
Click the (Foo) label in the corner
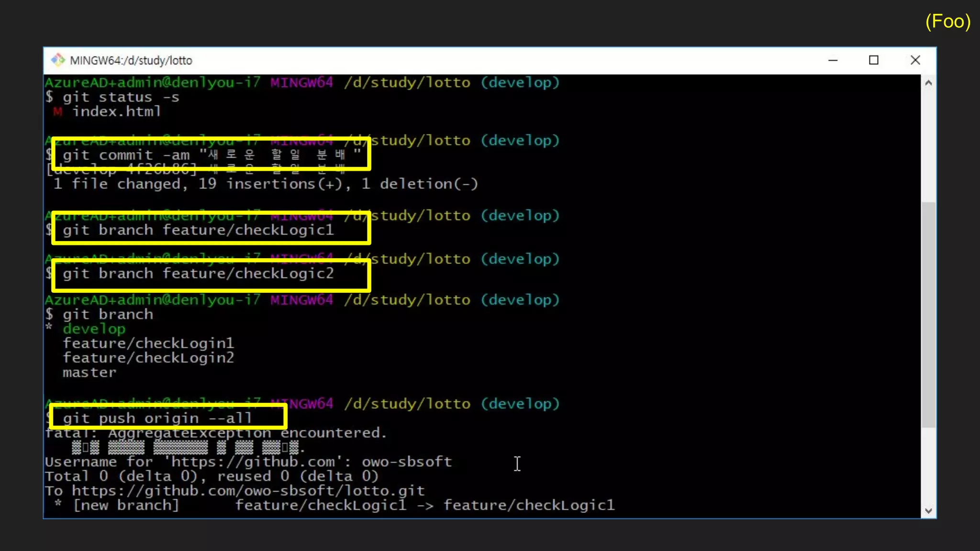(x=947, y=22)
